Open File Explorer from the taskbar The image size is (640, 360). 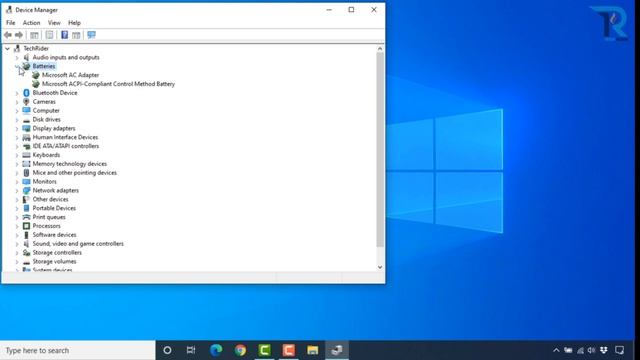pos(313,351)
